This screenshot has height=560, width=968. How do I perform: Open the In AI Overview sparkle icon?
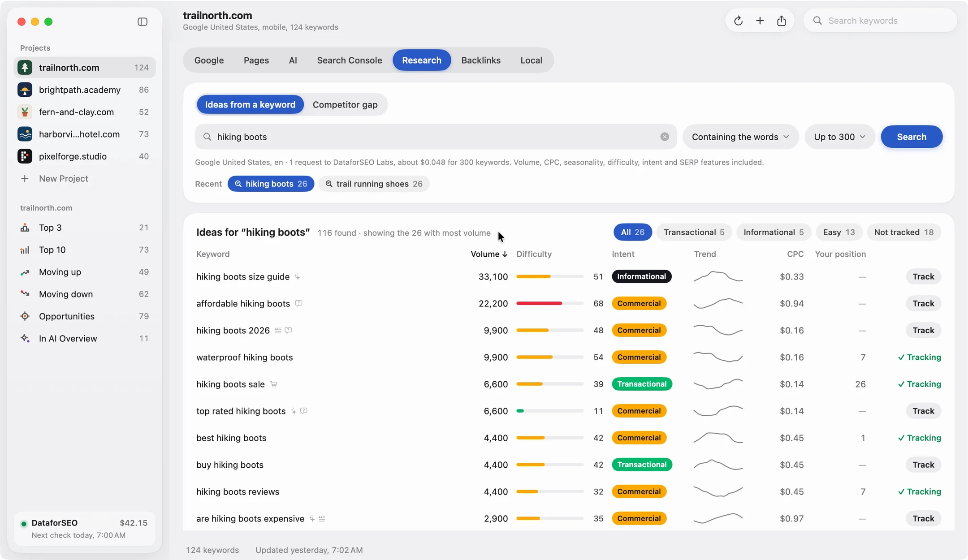(x=25, y=338)
